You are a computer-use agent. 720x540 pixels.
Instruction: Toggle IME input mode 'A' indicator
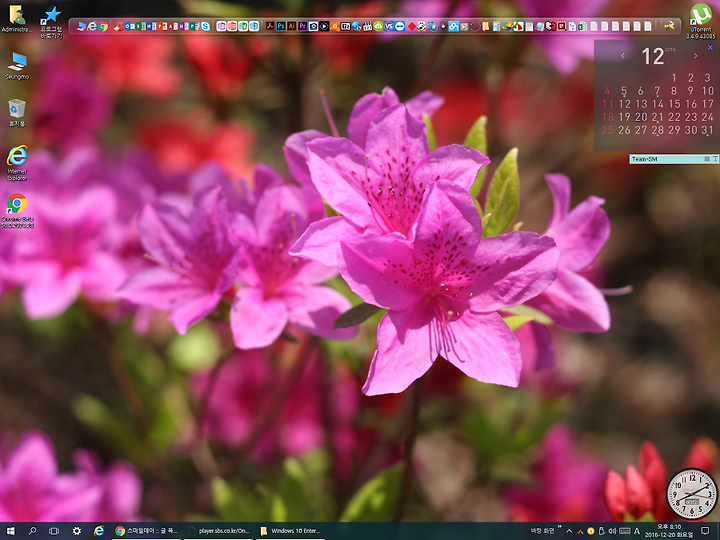[637, 531]
